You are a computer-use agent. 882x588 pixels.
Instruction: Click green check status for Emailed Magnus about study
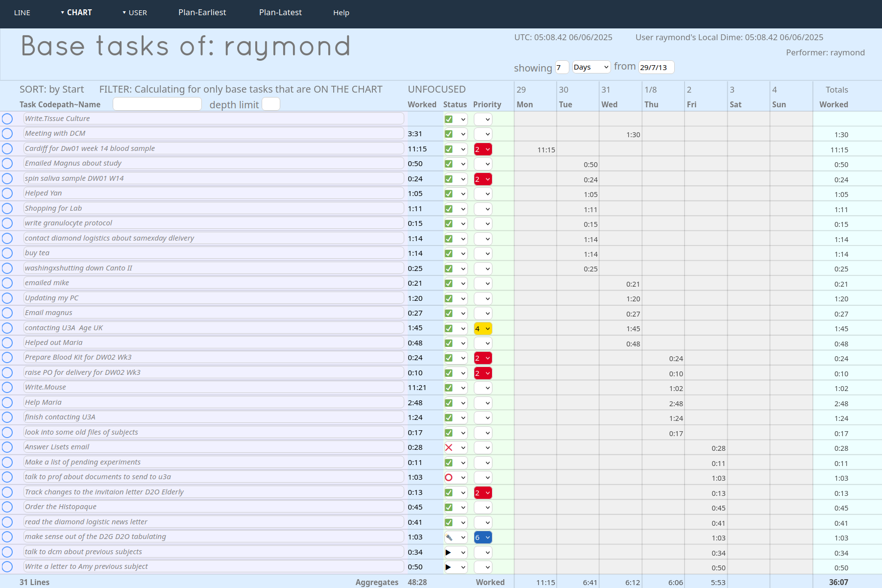[x=449, y=164]
